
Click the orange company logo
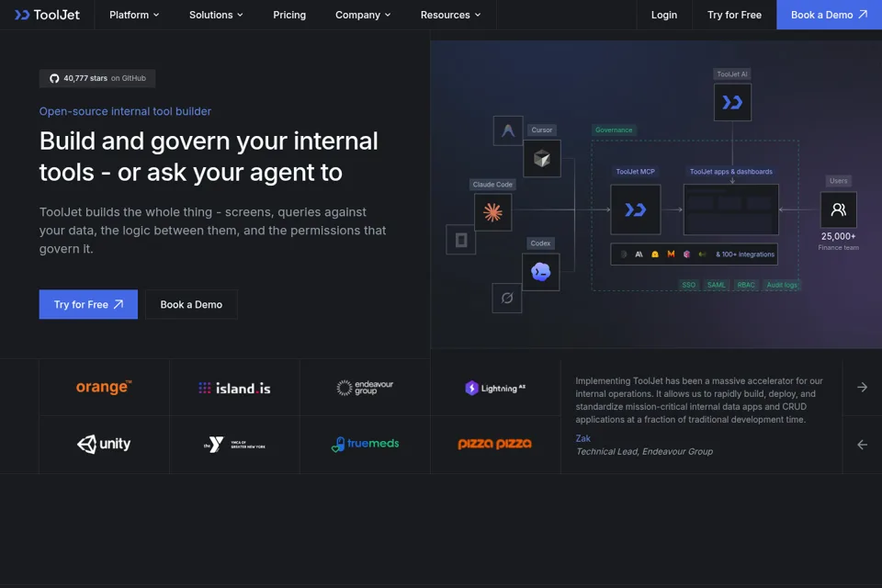point(104,387)
